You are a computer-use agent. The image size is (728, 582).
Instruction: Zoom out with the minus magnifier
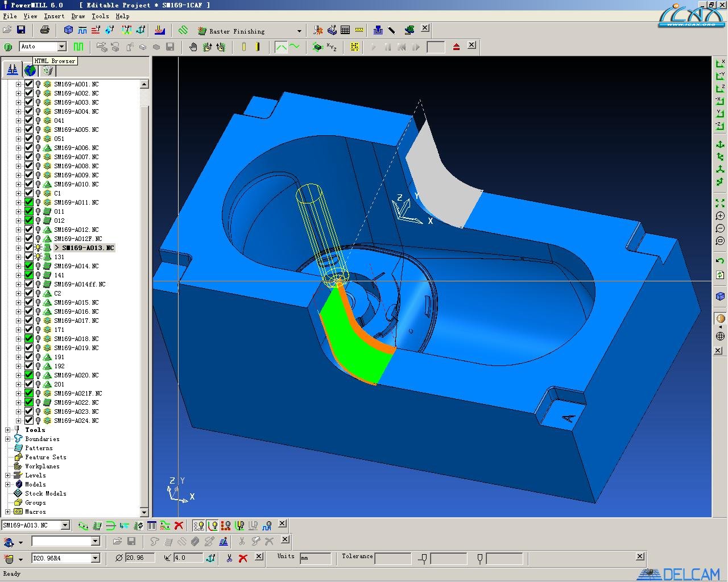point(720,228)
